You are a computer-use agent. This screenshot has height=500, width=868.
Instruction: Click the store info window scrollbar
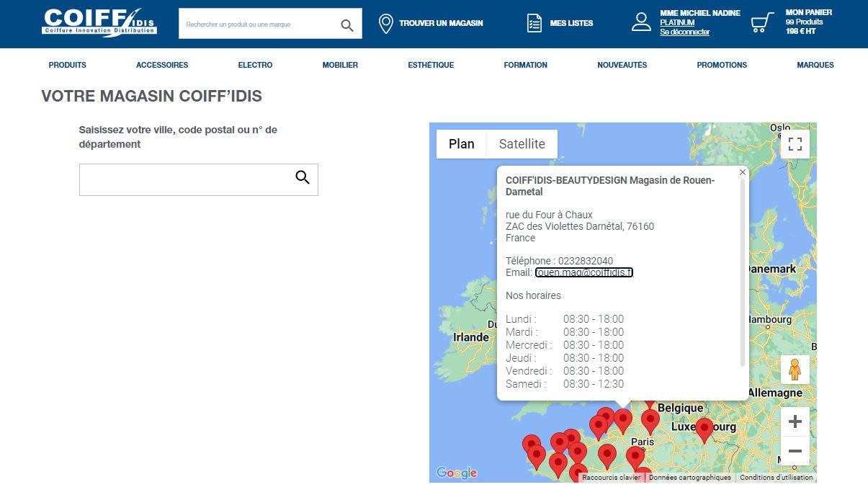[x=743, y=272]
